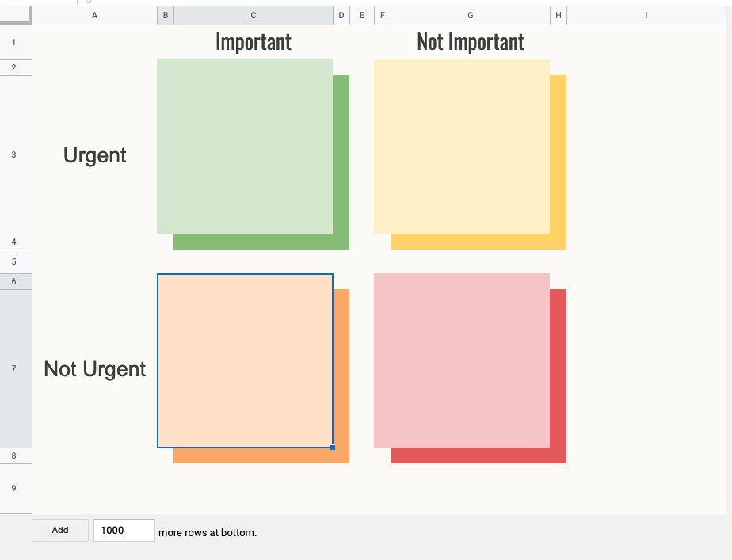The image size is (732, 560).
Task: Click the pink Not Urgent-Not Important quadrant
Action: (x=462, y=360)
